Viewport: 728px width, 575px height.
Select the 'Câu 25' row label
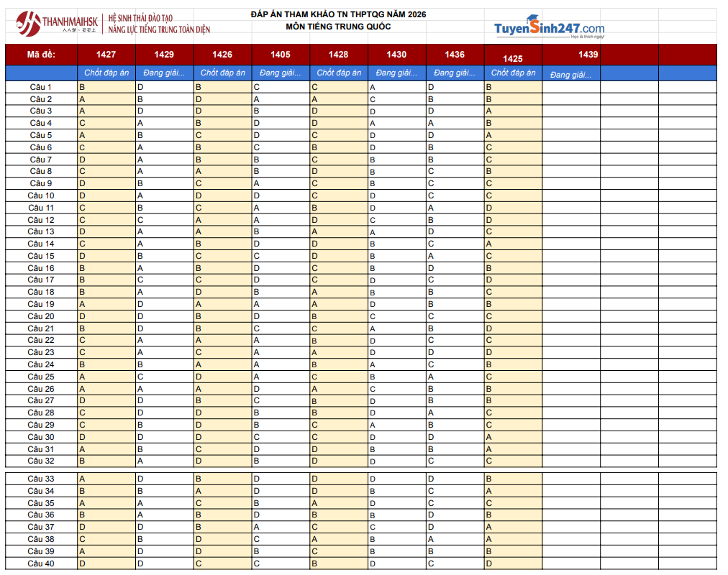click(x=41, y=377)
